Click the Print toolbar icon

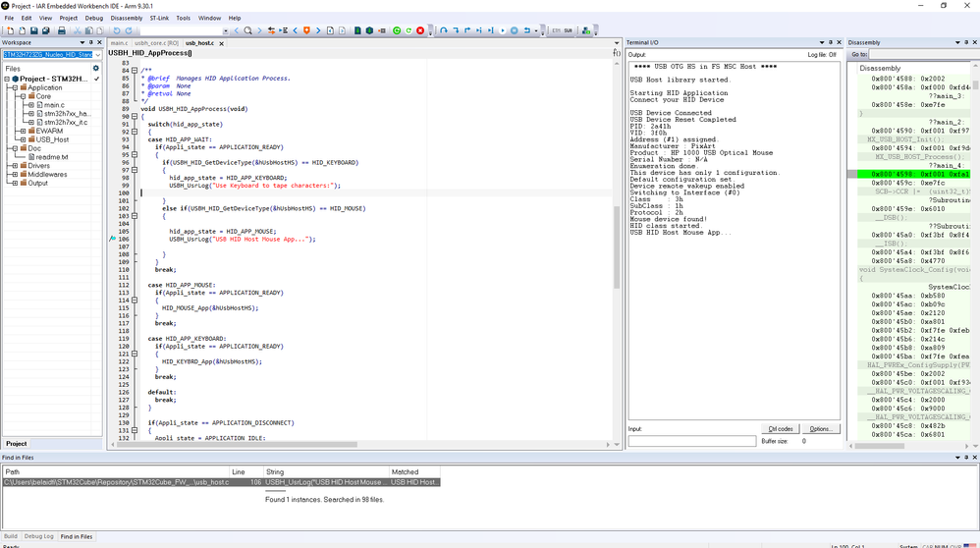coord(62,30)
